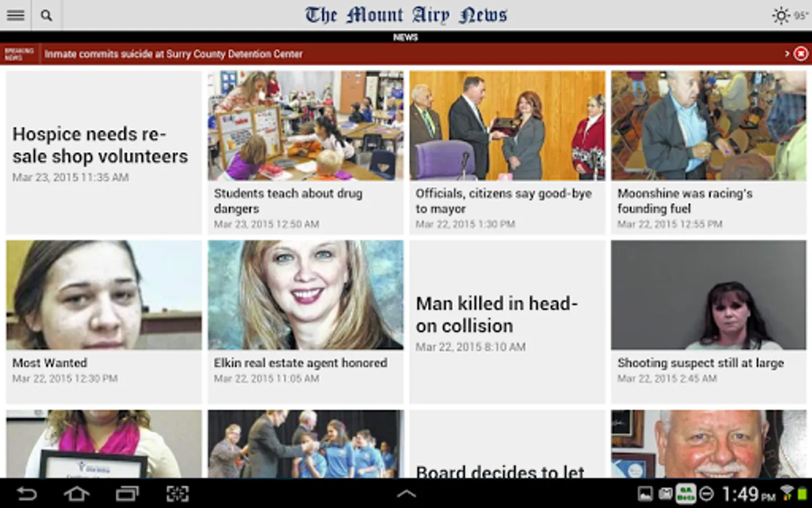Open Man killed in head-on collision

(x=496, y=314)
